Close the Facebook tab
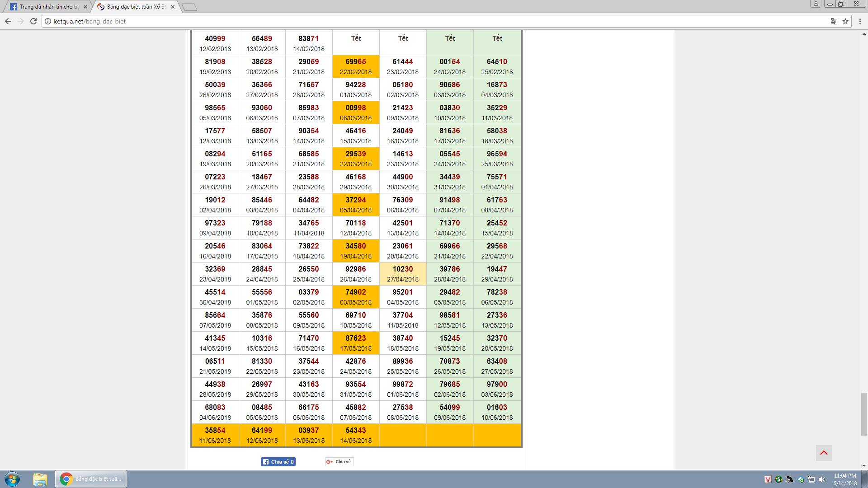The height and width of the screenshot is (488, 868). point(85,7)
